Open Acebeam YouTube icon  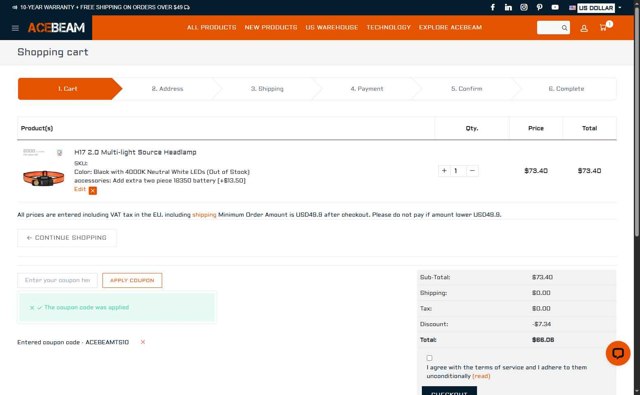click(x=555, y=7)
